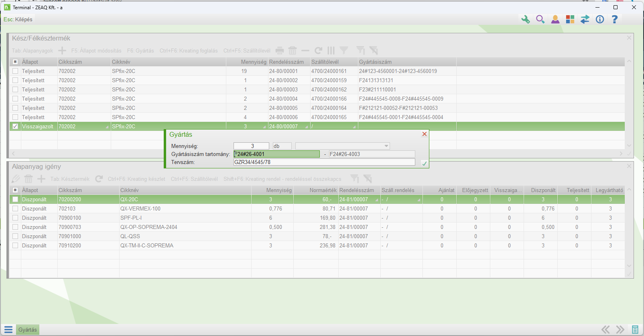
Task: Click the F6: Gyártás command
Action: [x=140, y=51]
